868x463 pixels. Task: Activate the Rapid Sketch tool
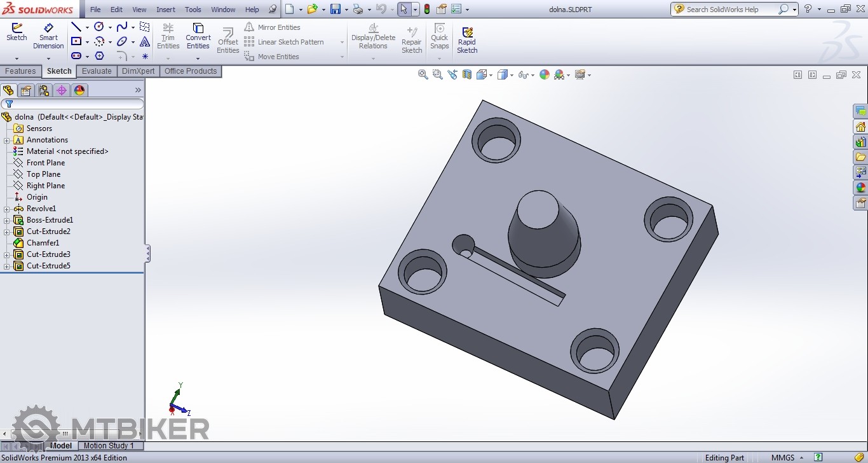[x=467, y=39]
